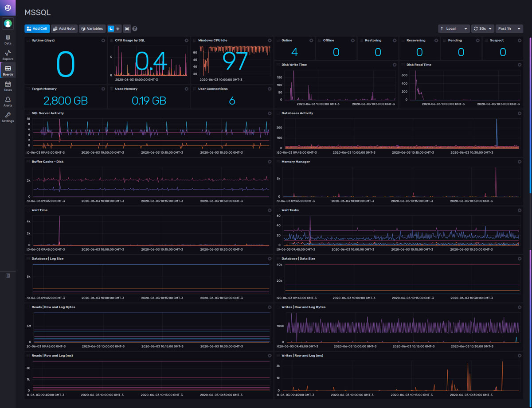Grab drag handle of Uptime (days) cell
532x408 pixels.
(x=28, y=40)
